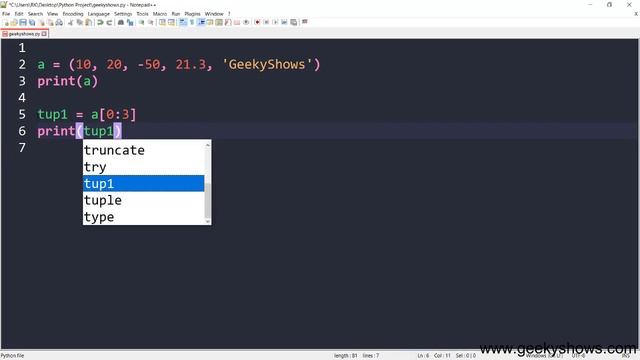
Task: Click 'length : 81' in the status bar
Action: tap(345, 356)
